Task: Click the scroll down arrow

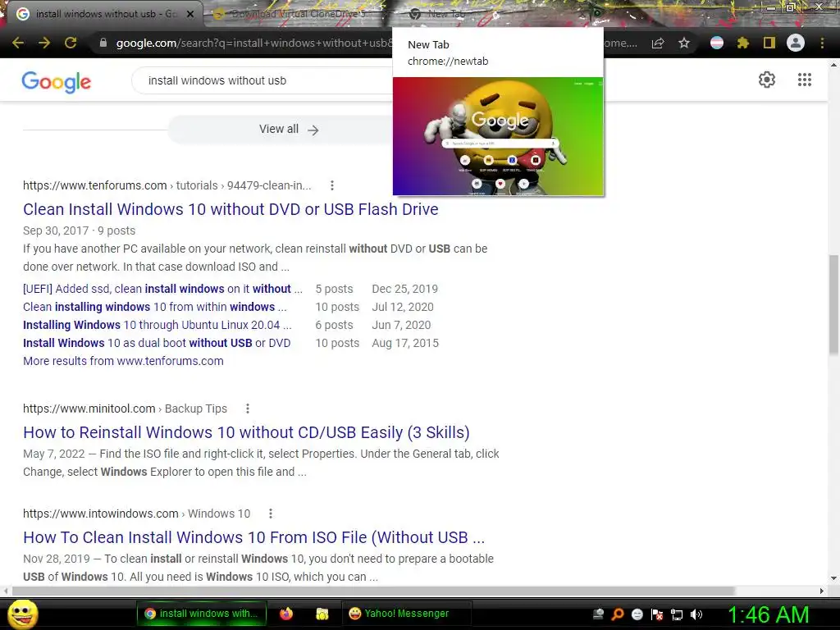Action: (833, 578)
